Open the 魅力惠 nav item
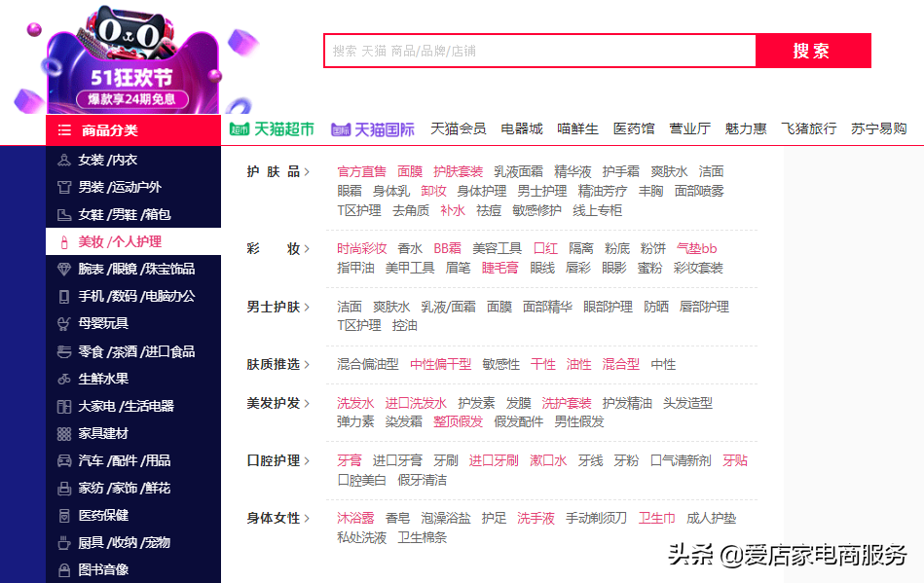 coord(746,129)
